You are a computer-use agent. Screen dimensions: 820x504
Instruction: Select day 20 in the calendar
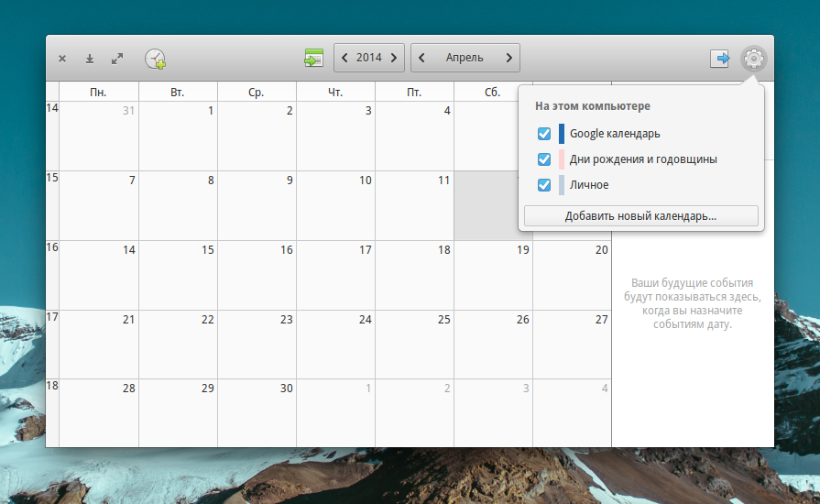point(572,276)
